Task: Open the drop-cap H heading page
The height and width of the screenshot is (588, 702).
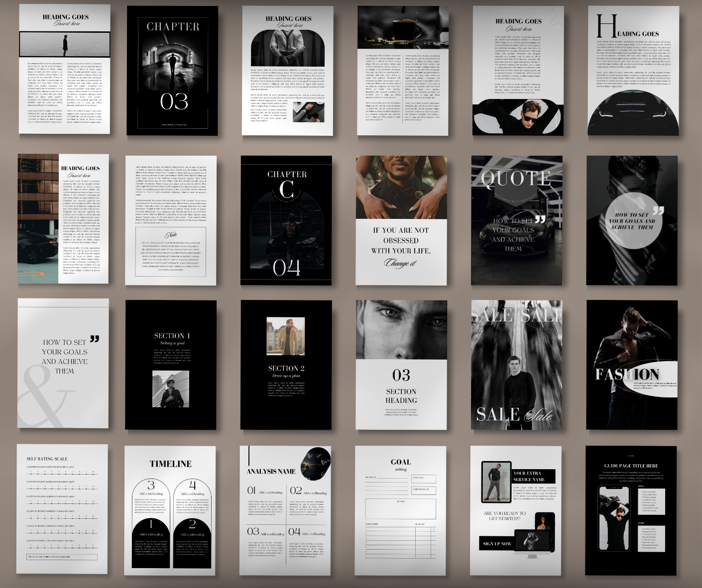Action: 633,71
